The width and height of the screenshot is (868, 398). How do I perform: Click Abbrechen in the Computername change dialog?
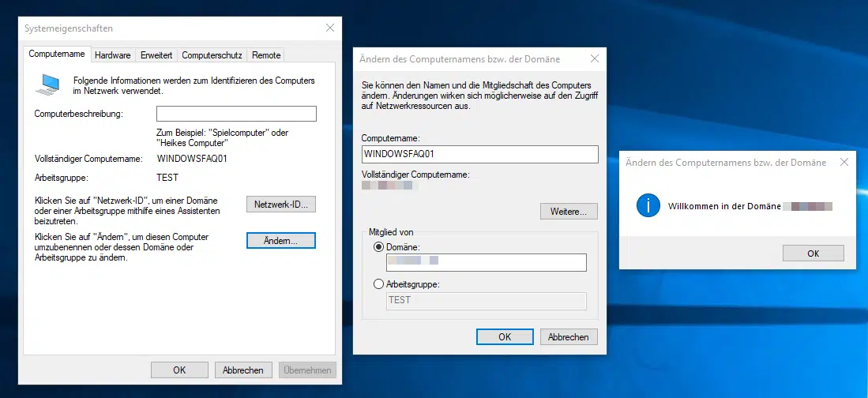(x=569, y=336)
